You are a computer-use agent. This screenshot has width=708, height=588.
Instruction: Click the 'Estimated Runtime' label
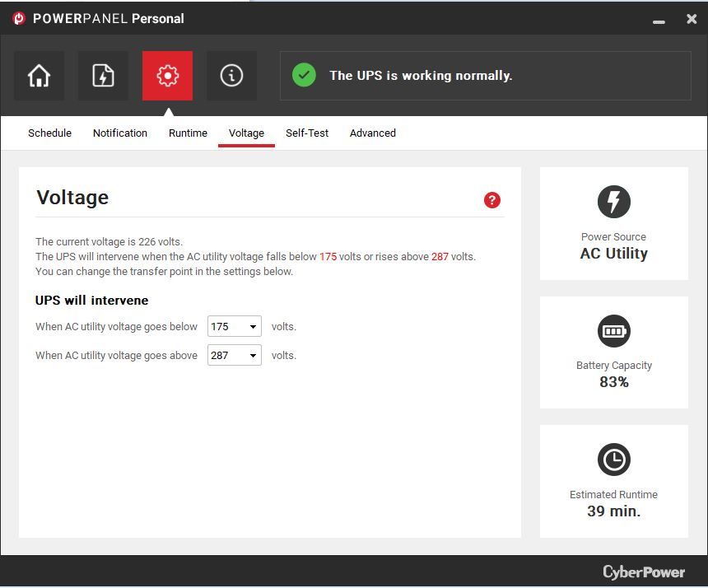[x=613, y=494]
